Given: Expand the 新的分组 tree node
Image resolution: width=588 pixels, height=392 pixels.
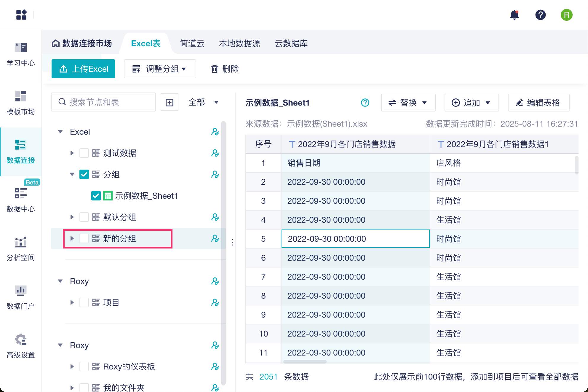Looking at the screenshot, I should [72, 238].
